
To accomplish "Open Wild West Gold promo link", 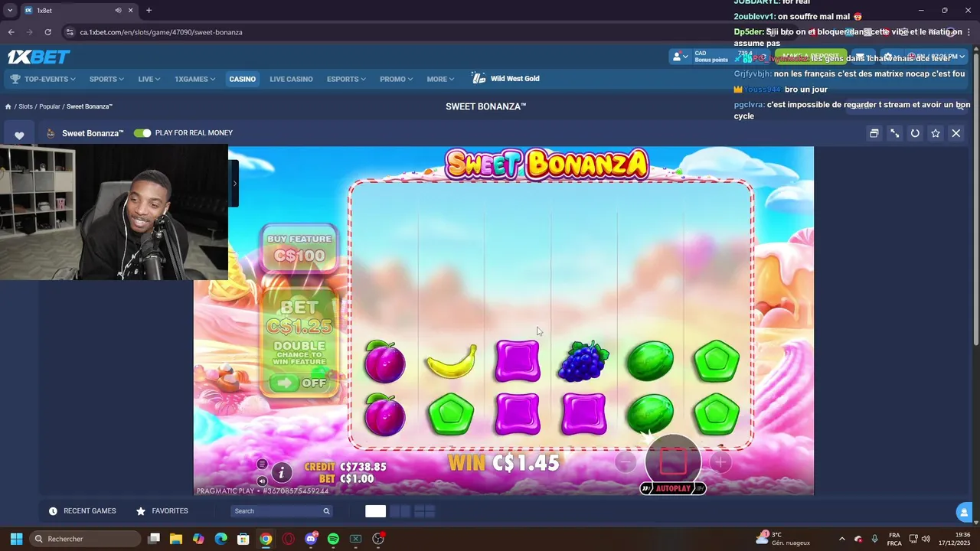I will [x=506, y=79].
